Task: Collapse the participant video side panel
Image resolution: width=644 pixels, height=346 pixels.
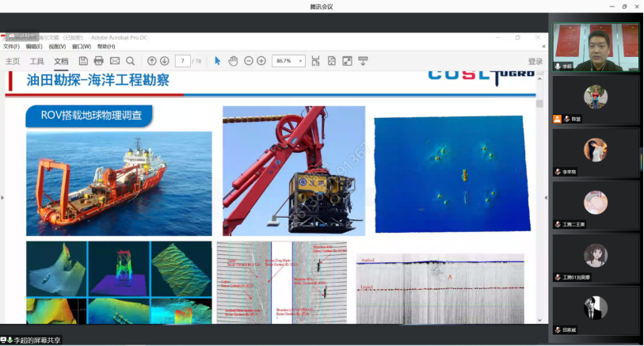Action: (x=547, y=197)
